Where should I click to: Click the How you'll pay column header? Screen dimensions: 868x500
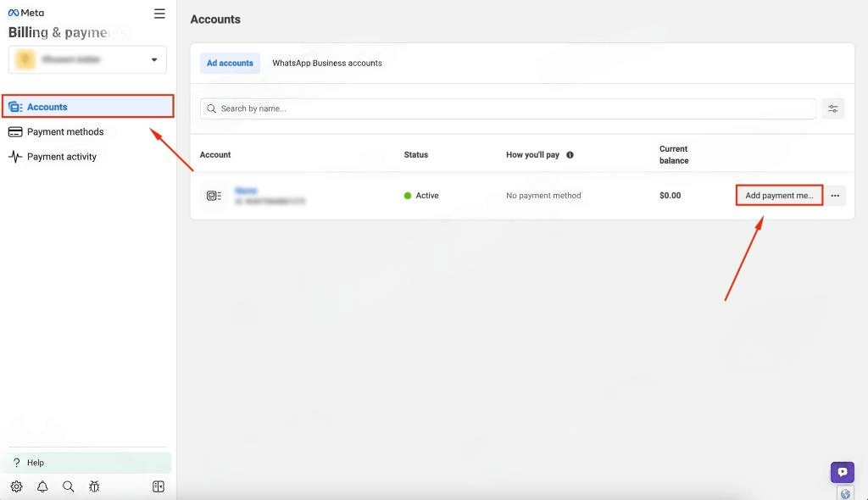(532, 155)
